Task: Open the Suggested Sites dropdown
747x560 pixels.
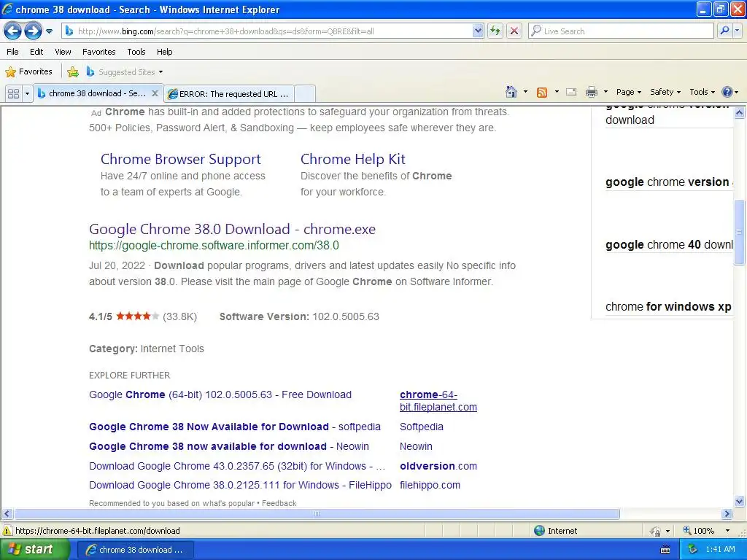Action: coord(124,72)
